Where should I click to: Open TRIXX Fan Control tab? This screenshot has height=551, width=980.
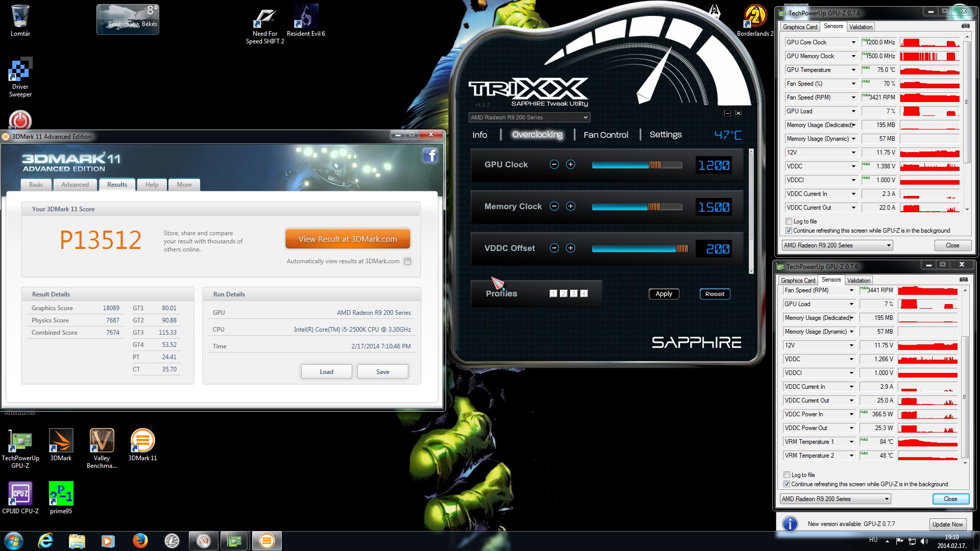pos(606,135)
